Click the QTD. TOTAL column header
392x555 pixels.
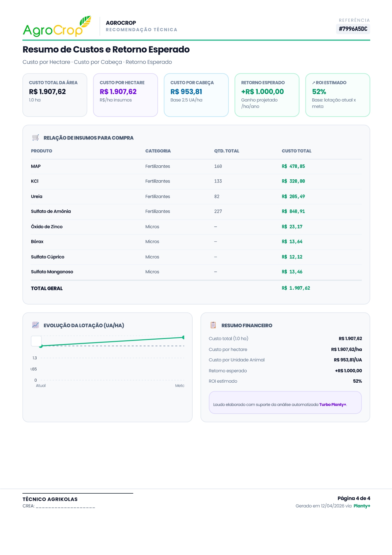pos(226,151)
